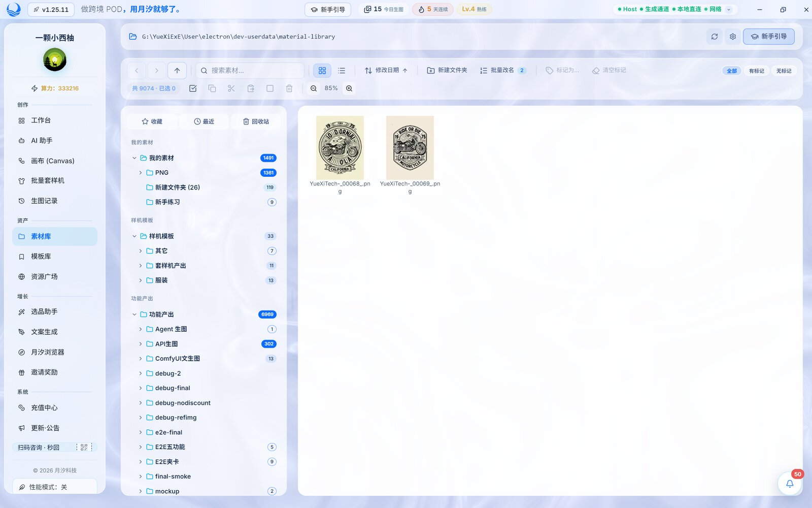Open the 回收站 recycle bin tab
812x508 pixels.
click(256, 121)
